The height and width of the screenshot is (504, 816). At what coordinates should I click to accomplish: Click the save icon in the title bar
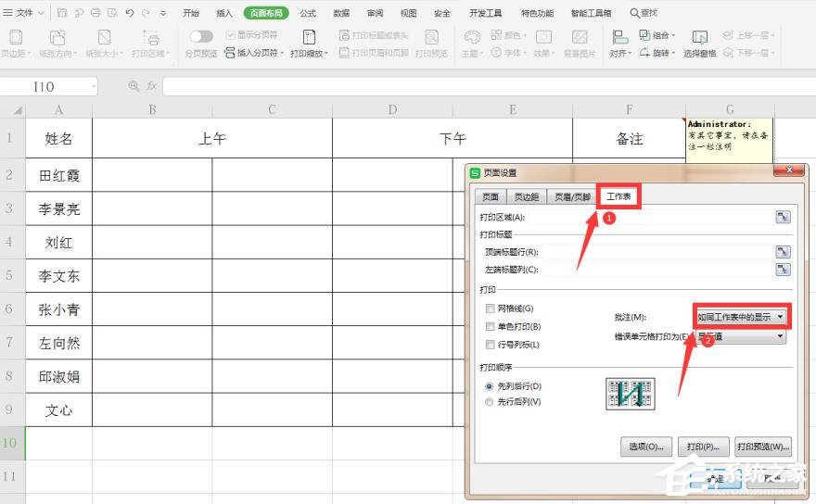tap(62, 13)
